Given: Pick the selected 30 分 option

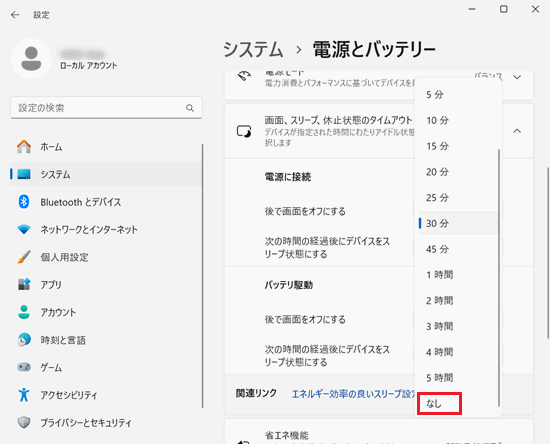Looking at the screenshot, I should (x=457, y=223).
